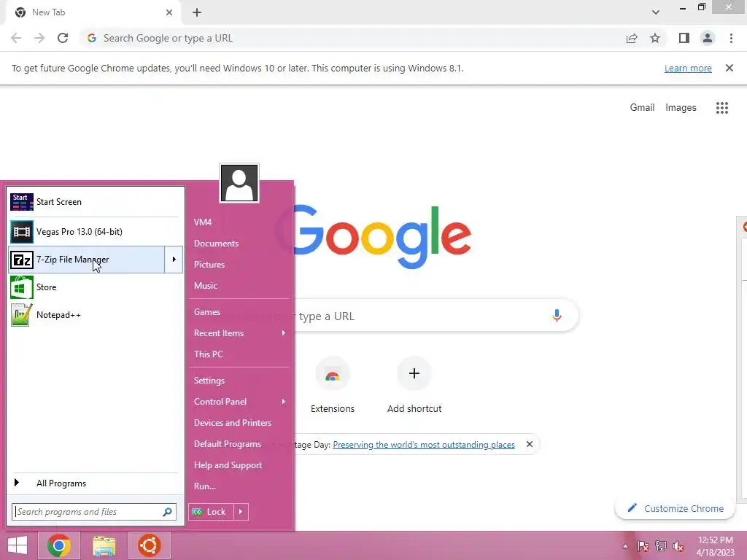
Task: Click the network tray icon
Action: (661, 546)
